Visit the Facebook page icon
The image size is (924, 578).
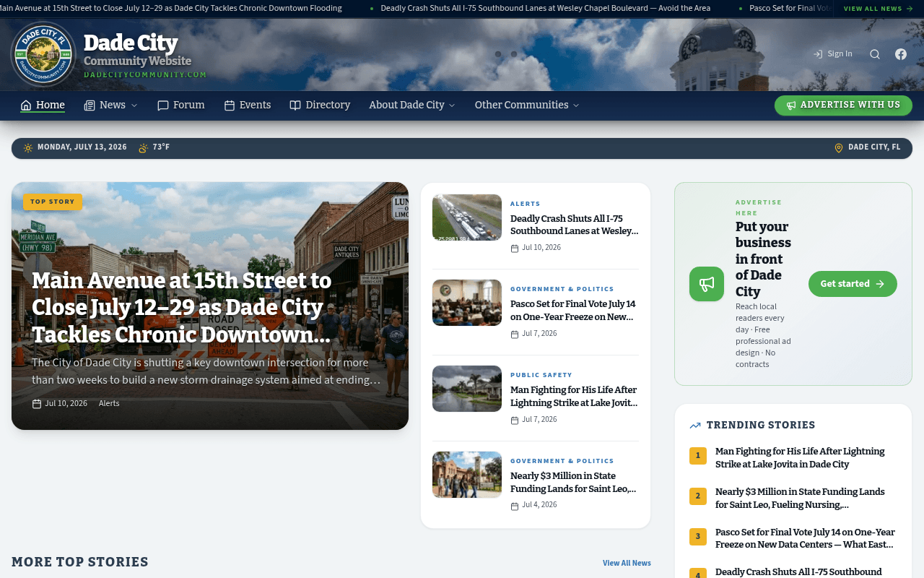[901, 54]
